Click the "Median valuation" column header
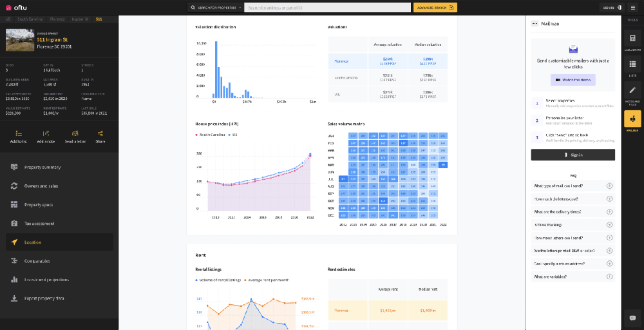The height and width of the screenshot is (330, 644). click(428, 44)
